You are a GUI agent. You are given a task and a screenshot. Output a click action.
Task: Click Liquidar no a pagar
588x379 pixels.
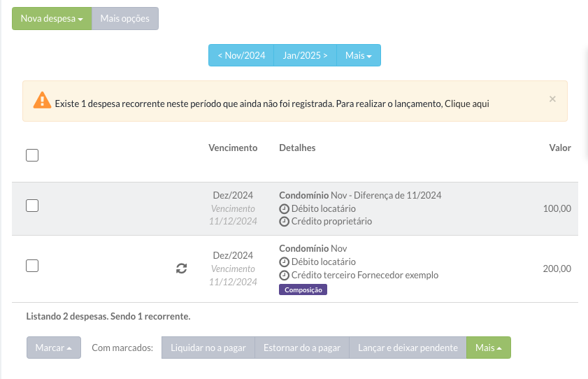(208, 348)
